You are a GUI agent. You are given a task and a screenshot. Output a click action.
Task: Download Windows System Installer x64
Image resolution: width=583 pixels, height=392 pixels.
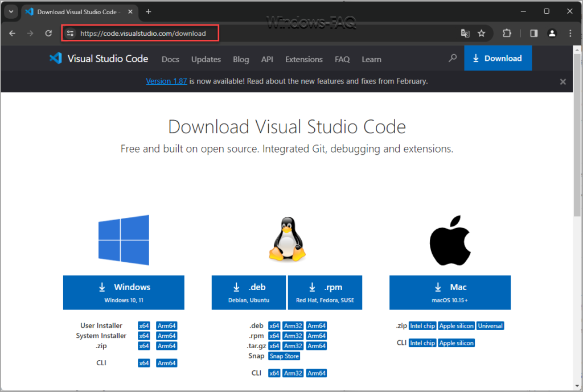[144, 336]
